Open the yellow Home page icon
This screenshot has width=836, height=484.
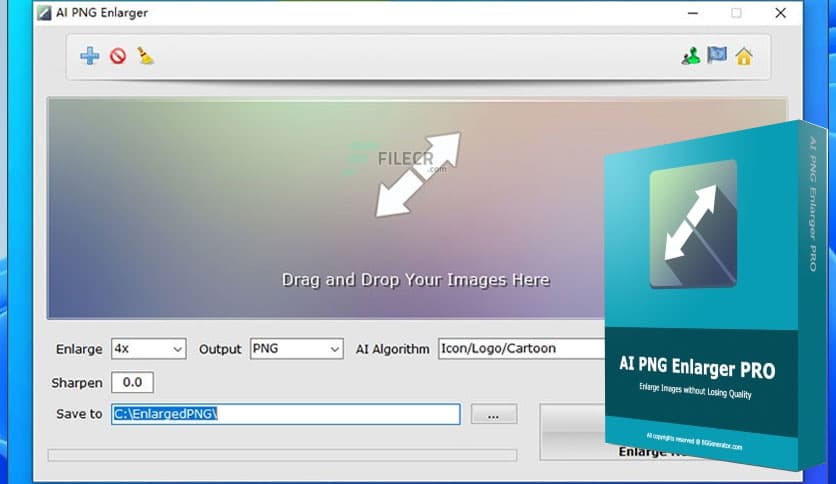(744, 56)
